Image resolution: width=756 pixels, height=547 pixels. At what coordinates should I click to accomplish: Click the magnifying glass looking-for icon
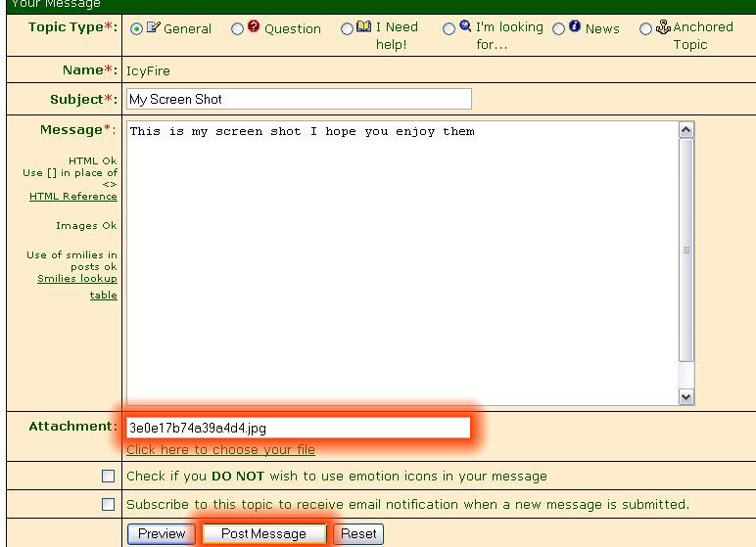click(465, 26)
